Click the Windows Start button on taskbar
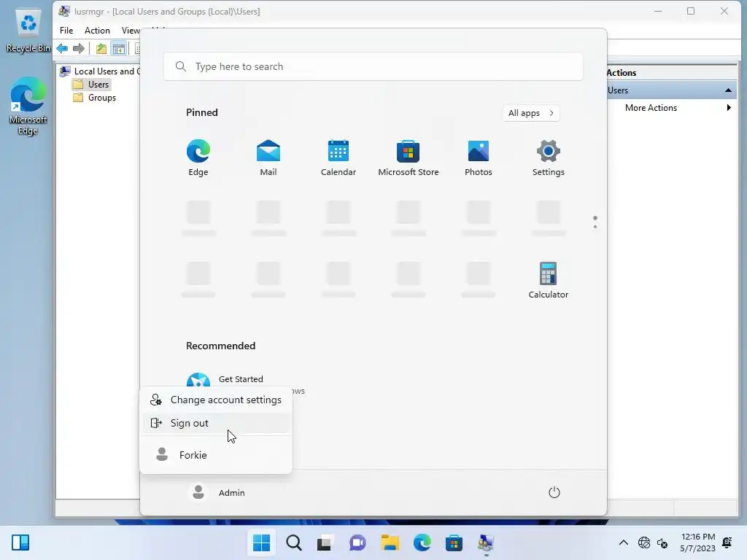The height and width of the screenshot is (560, 747). [x=261, y=542]
